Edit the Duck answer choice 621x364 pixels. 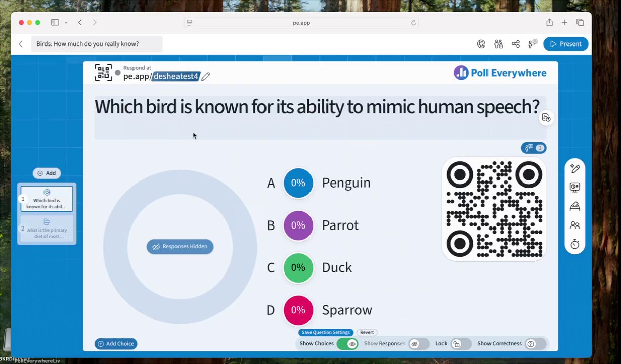click(x=337, y=268)
